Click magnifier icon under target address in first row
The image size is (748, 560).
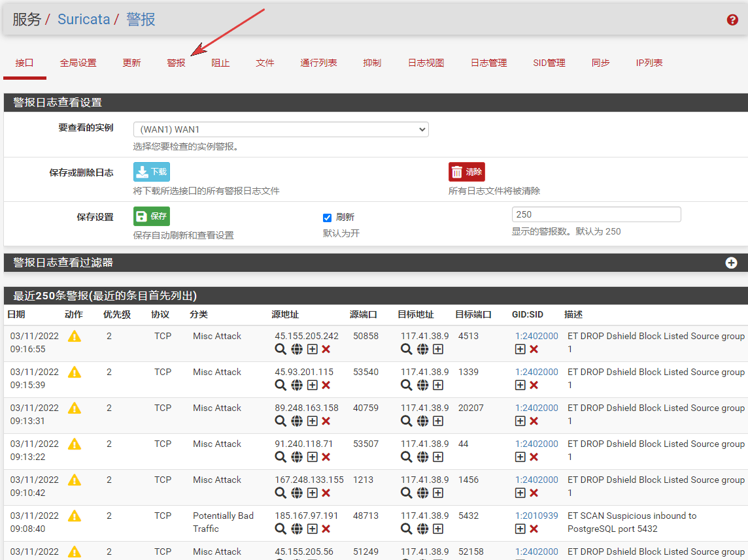point(407,350)
